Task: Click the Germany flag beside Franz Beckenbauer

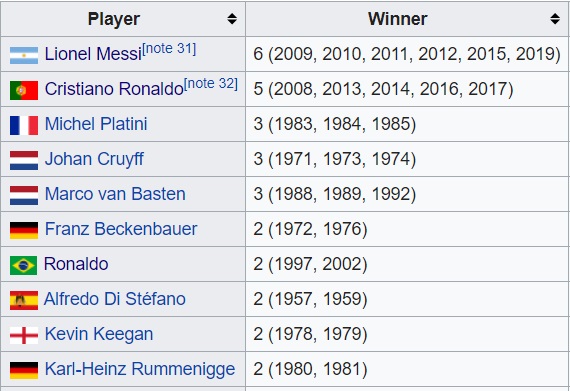Action: pos(24,230)
